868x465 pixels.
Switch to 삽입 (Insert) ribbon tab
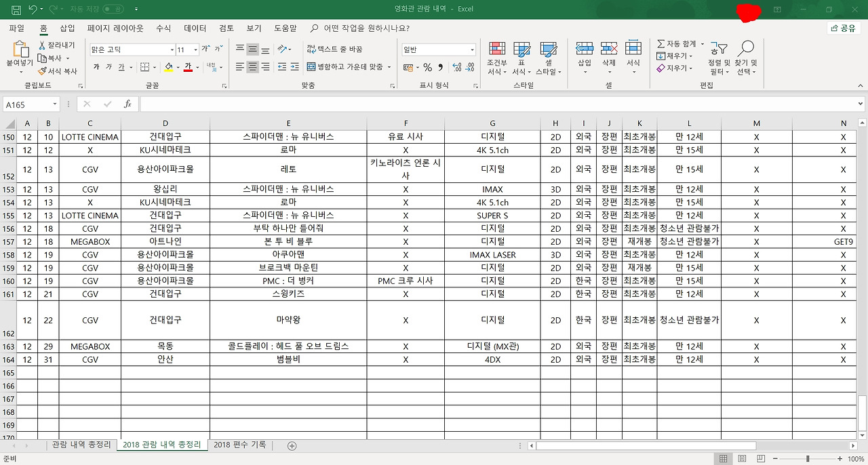pyautogui.click(x=68, y=28)
